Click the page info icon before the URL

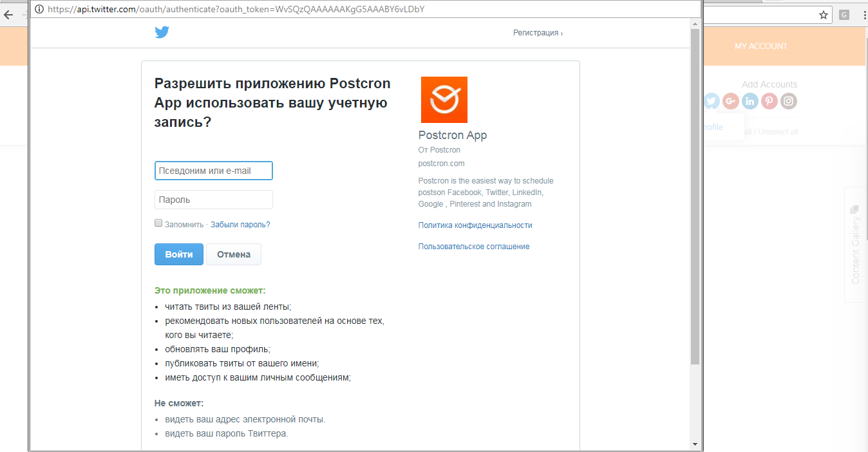39,9
